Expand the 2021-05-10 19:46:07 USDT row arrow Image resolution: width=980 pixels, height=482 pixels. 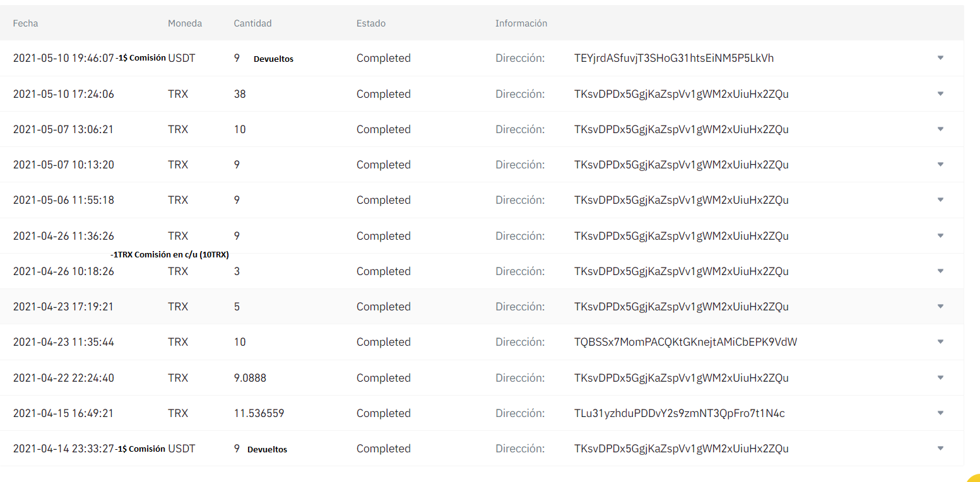(940, 58)
